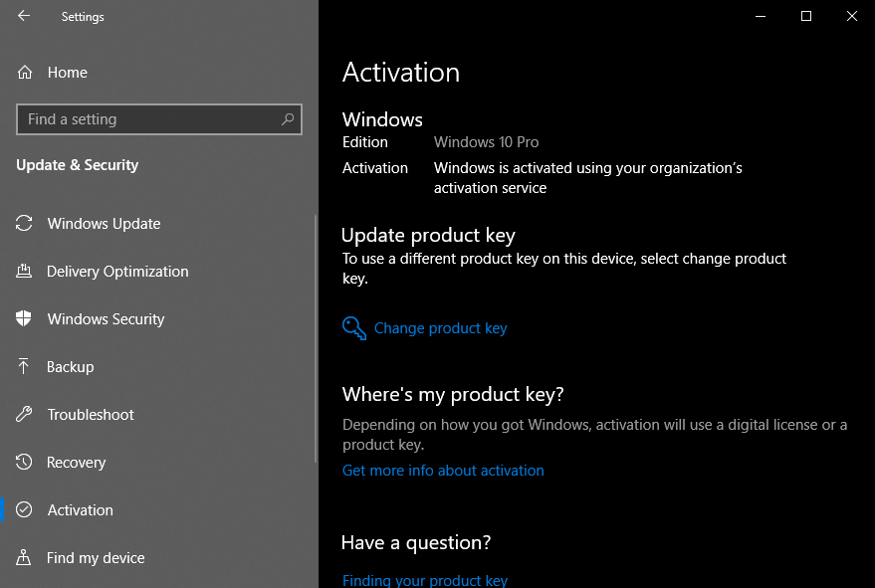Click the Home house icon

25,72
